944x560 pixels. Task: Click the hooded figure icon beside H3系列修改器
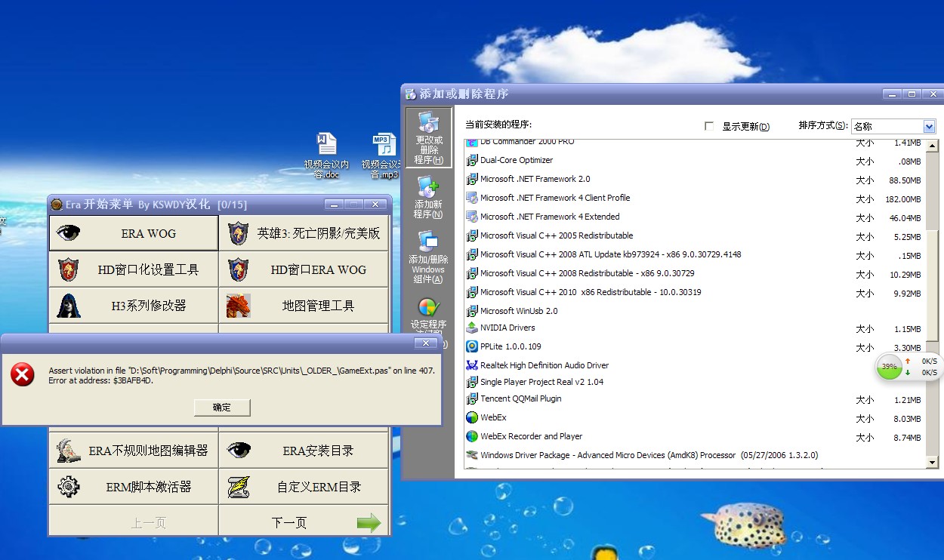coord(68,306)
